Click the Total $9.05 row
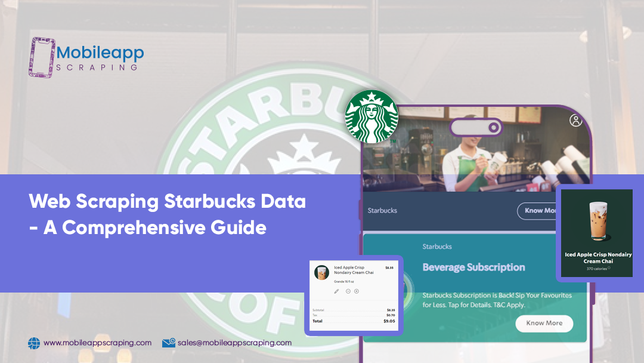 tap(354, 321)
